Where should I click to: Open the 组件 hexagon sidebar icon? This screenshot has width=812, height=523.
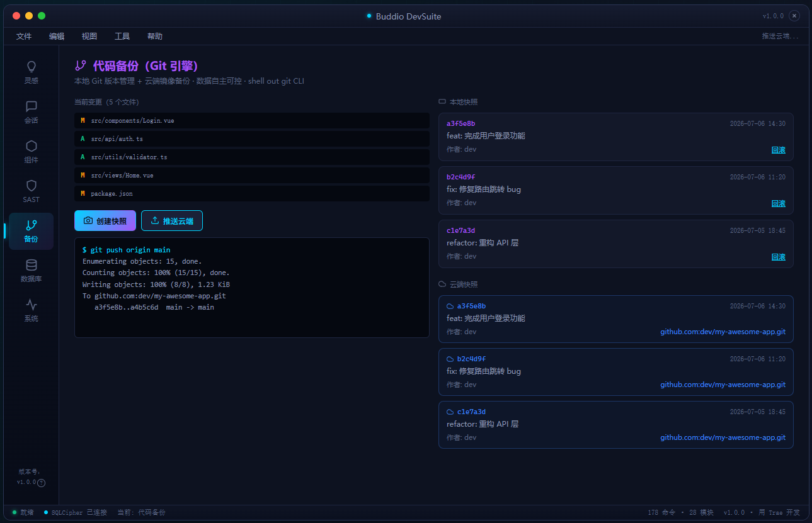31,151
